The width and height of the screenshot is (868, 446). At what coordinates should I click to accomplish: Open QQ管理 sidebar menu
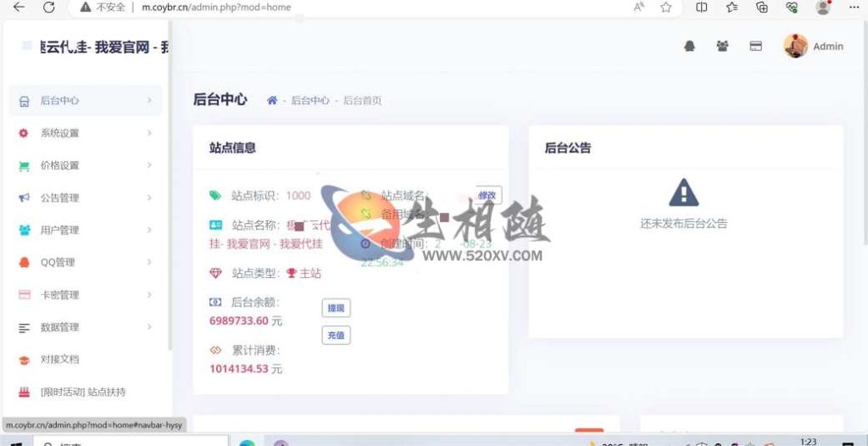coord(86,262)
